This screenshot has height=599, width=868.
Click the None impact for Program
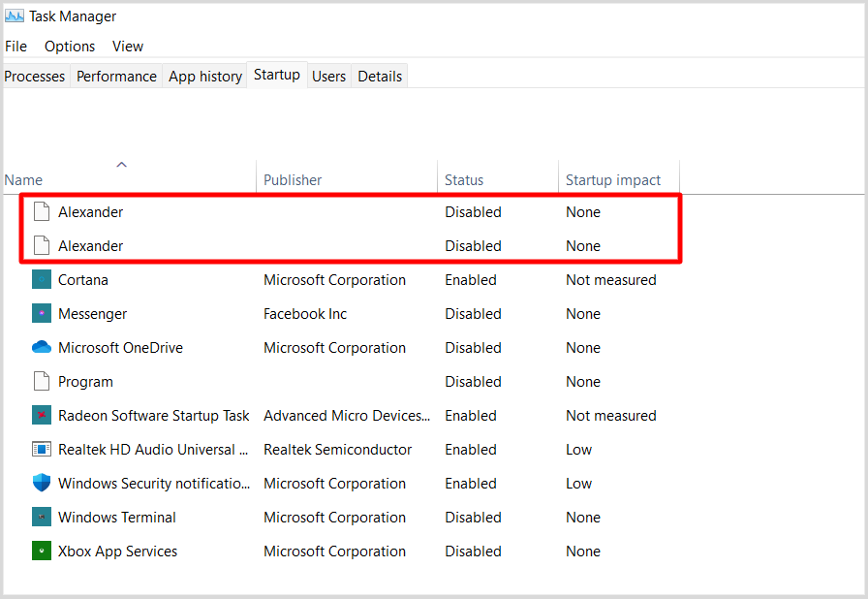click(583, 382)
